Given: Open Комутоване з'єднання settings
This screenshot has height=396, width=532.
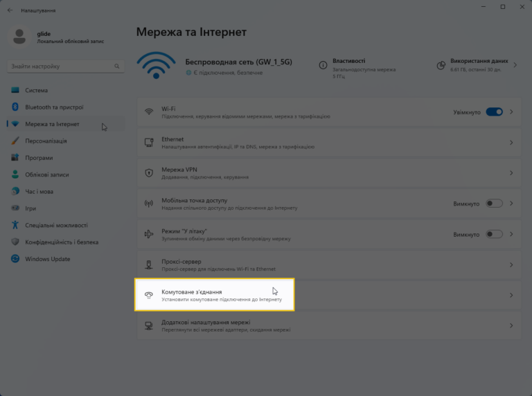Looking at the screenshot, I should click(215, 295).
